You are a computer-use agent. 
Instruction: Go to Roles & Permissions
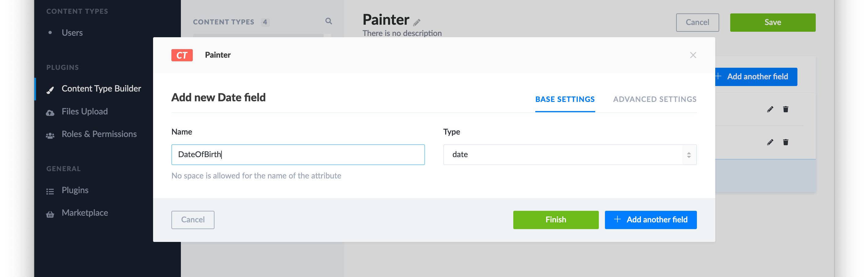click(x=99, y=134)
